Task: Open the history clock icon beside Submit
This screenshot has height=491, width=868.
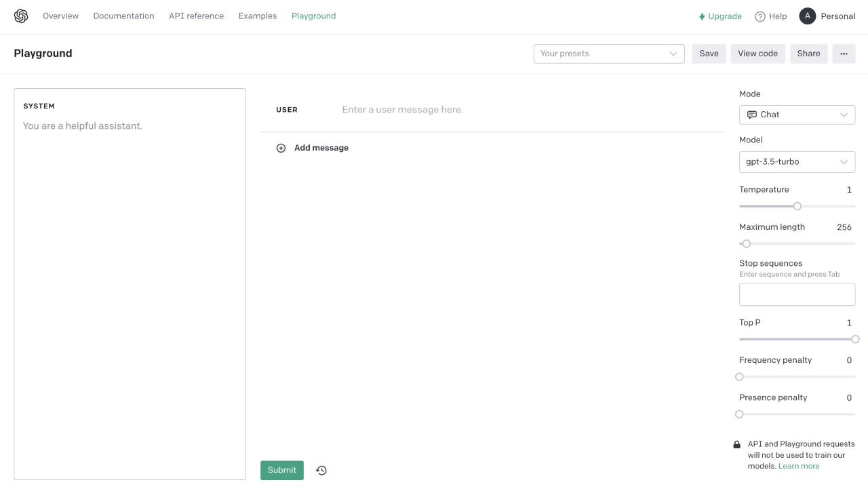Action: click(x=321, y=470)
